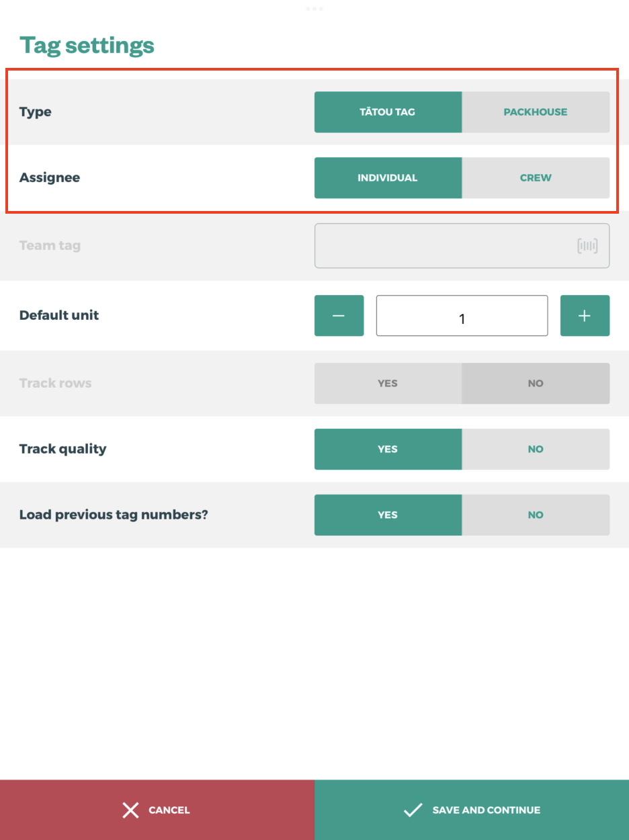Click YES on the Track rows option

click(x=388, y=383)
